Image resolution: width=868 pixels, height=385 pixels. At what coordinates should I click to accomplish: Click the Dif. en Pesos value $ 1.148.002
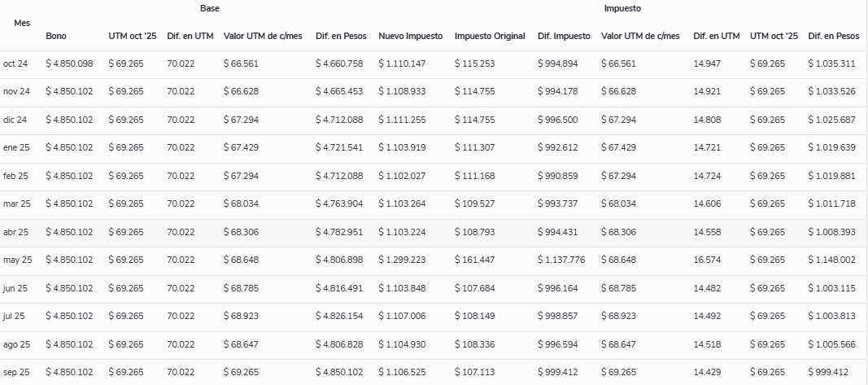831,260
